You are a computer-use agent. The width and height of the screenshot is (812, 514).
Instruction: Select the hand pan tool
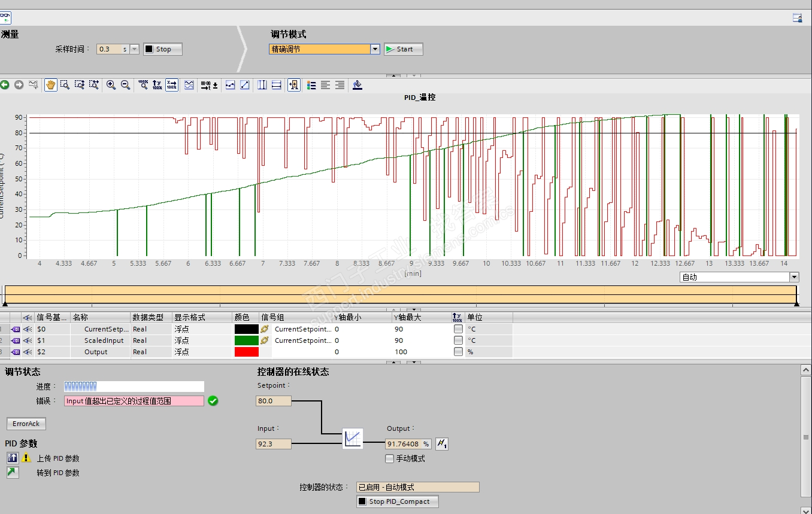coord(50,85)
